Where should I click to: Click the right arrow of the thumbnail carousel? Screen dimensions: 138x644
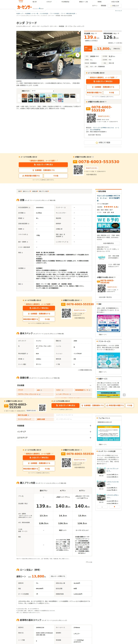pyautogui.click(x=78, y=98)
